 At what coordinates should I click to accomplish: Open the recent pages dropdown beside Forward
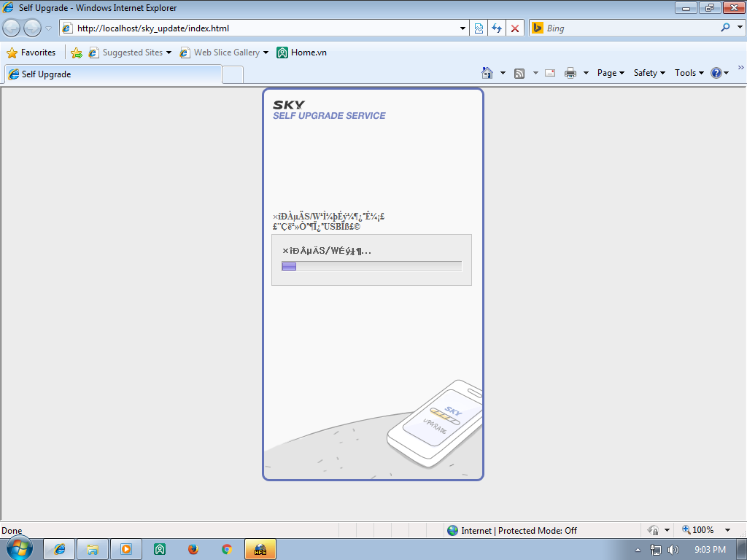(x=49, y=28)
